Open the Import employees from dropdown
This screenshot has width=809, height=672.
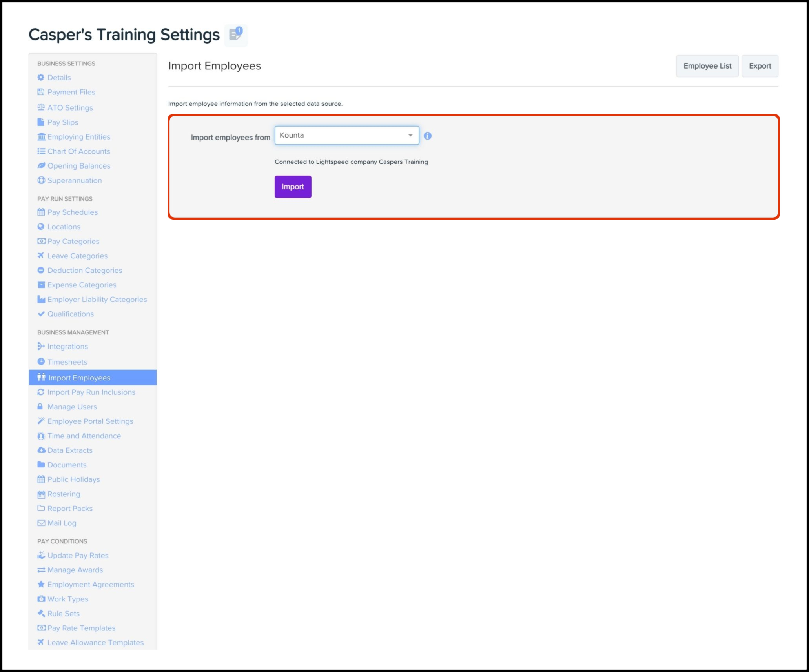tap(341, 136)
